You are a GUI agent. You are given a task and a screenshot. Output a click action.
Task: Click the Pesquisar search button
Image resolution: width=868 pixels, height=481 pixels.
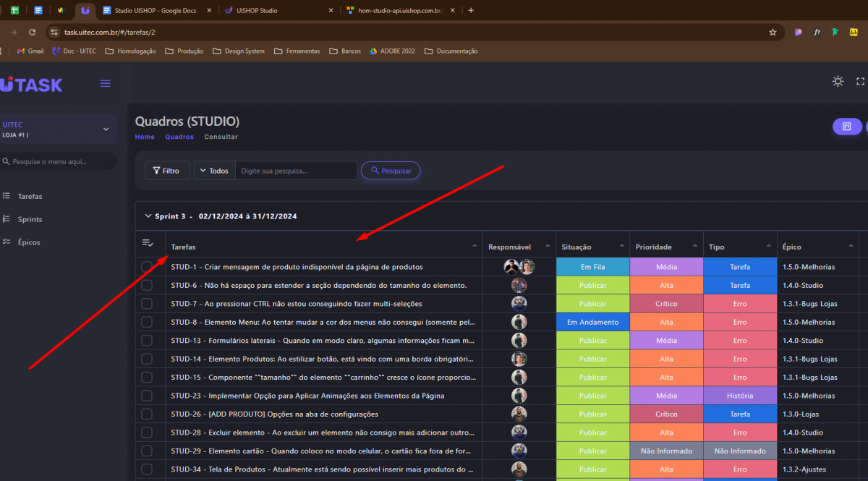click(391, 171)
